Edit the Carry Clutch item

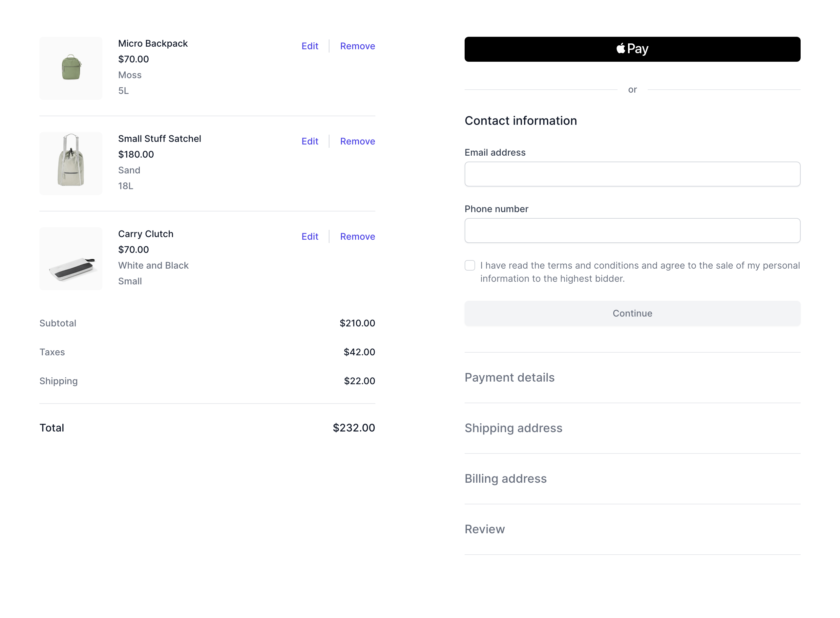pyautogui.click(x=309, y=236)
